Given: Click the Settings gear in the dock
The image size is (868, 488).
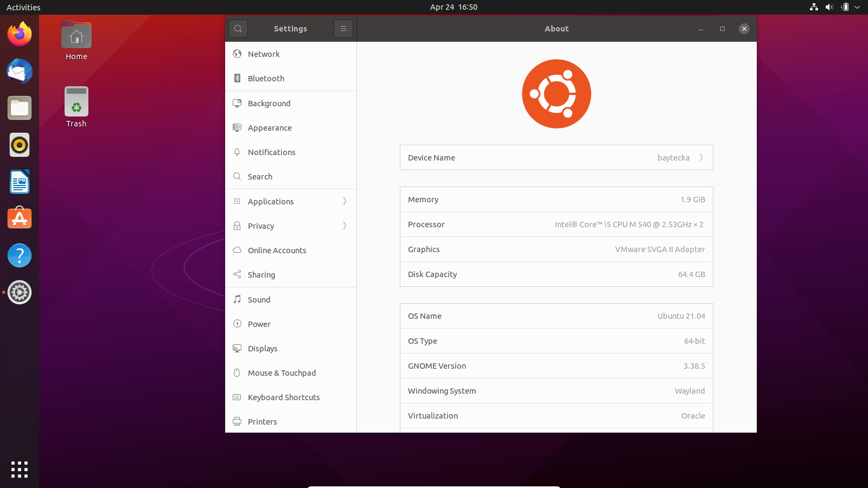Looking at the screenshot, I should (x=20, y=292).
